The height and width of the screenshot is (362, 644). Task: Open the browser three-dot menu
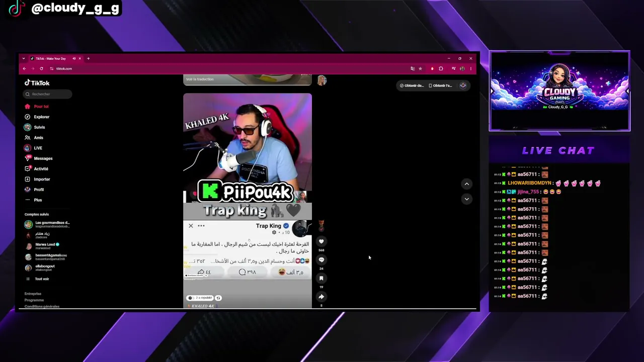(471, 69)
